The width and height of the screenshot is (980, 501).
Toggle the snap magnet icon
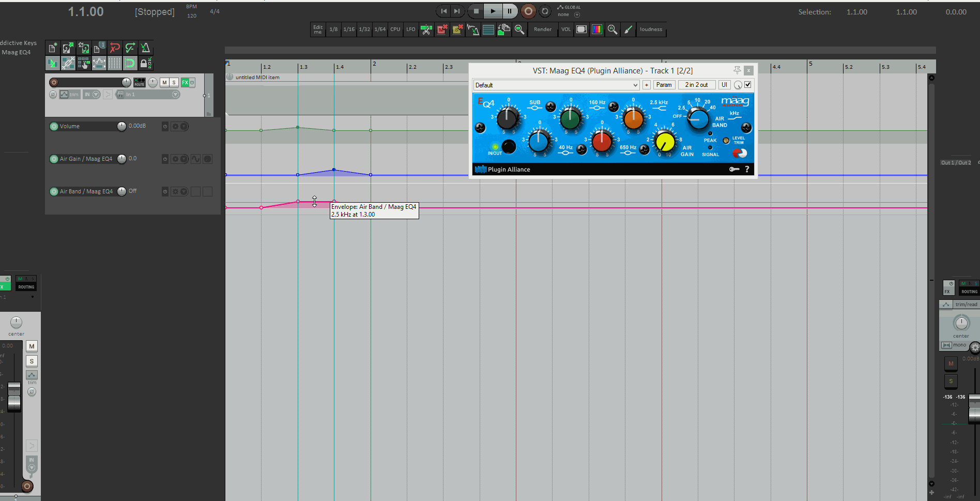[x=130, y=64]
